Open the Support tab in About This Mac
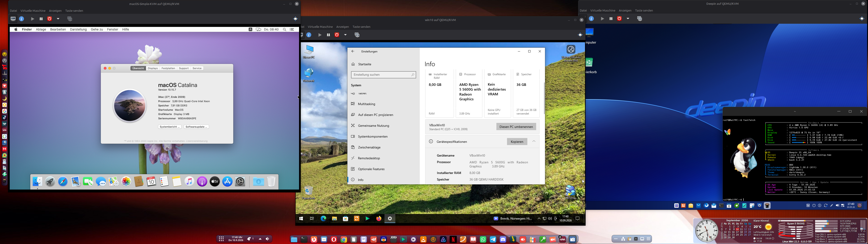868x244 pixels. click(x=184, y=68)
